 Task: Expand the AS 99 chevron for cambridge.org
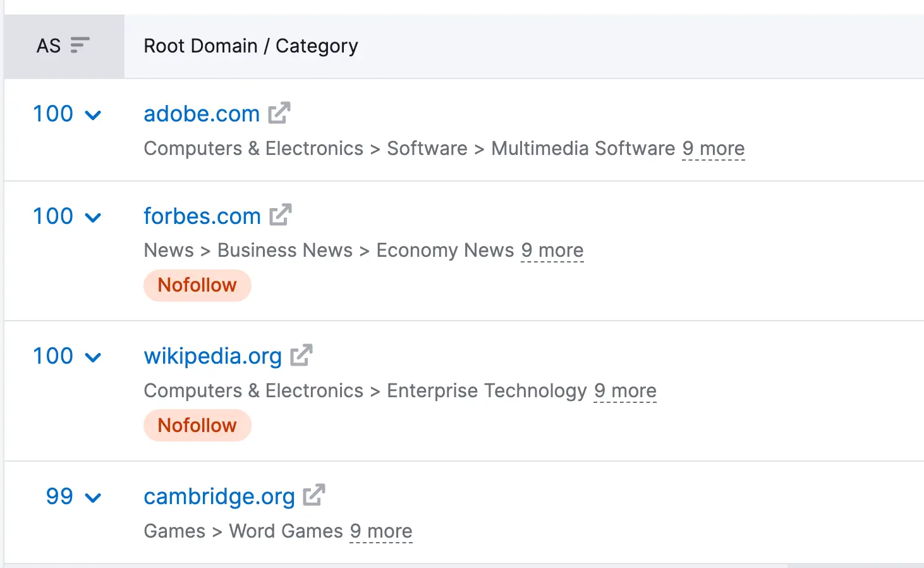(x=93, y=498)
